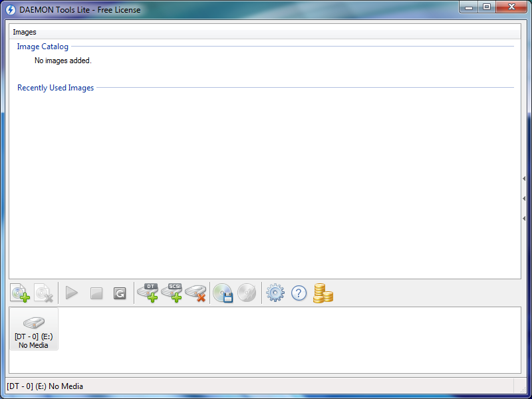Viewport: 532px width, 399px height.
Task: Add a SCSI virtual drive
Action: 172,293
